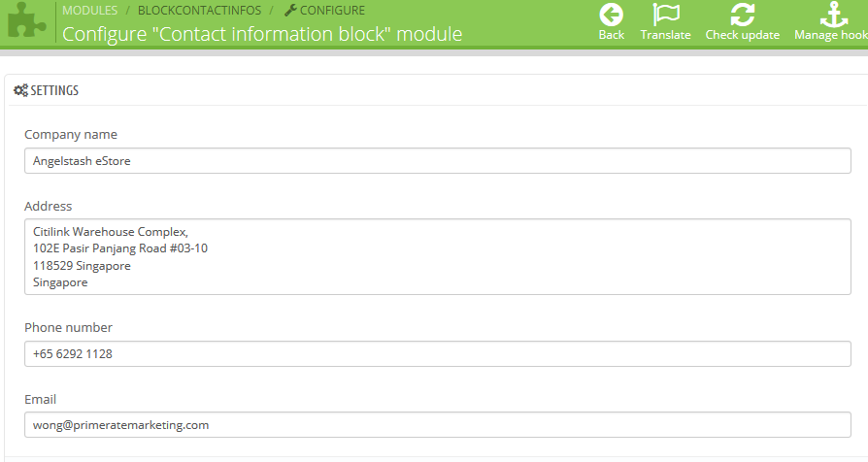Click the Check update refresh icon
This screenshot has height=462, width=868.
click(743, 16)
